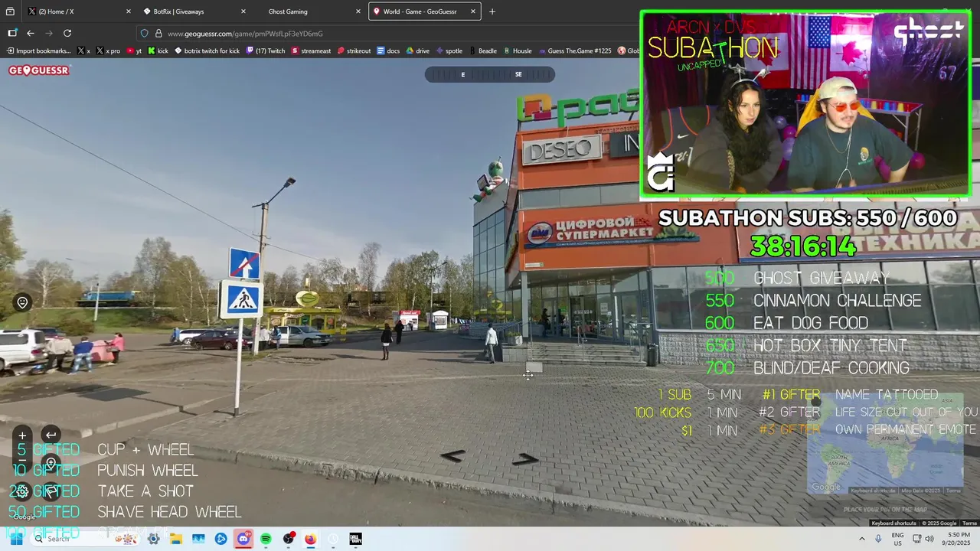Open the Photos app on taskbar
This screenshot has width=980, height=551.
(x=198, y=539)
